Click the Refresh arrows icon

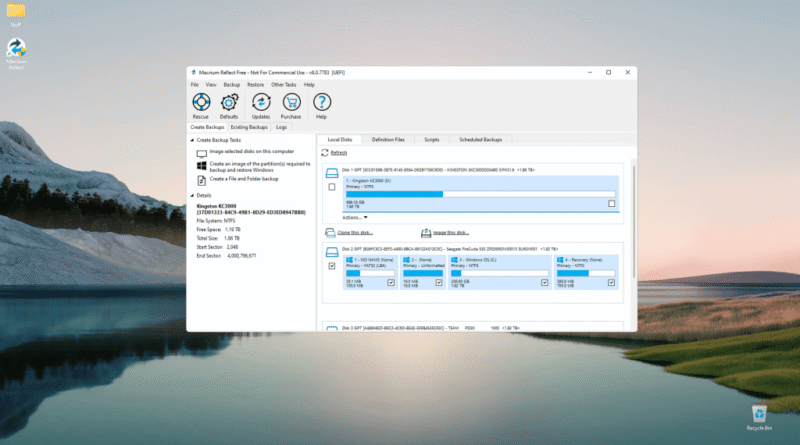pyautogui.click(x=324, y=153)
